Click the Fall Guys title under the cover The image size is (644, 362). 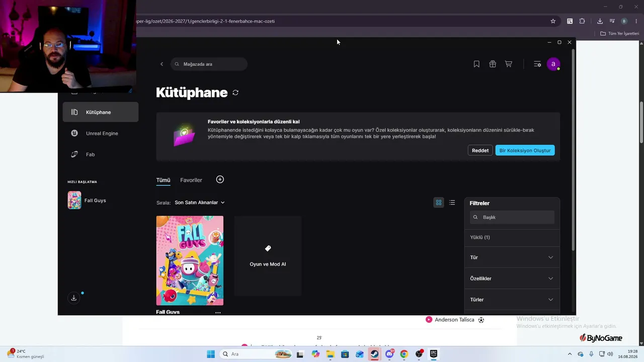point(168,312)
